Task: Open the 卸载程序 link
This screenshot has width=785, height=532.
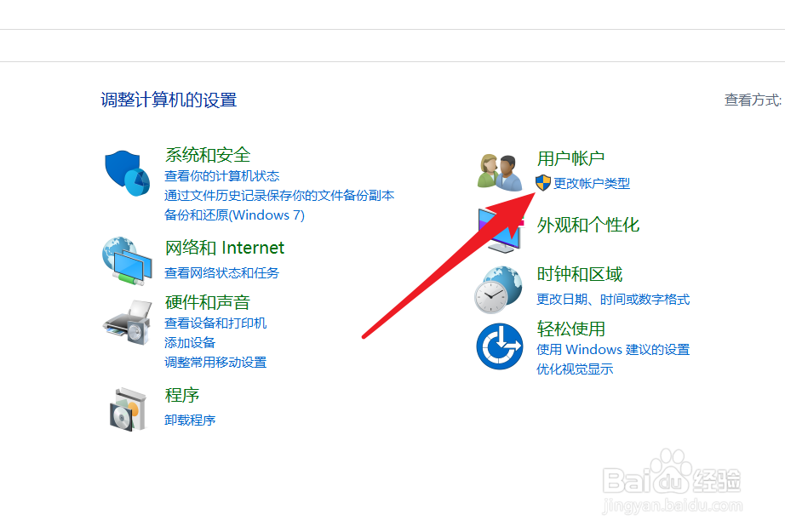Action: click(190, 420)
